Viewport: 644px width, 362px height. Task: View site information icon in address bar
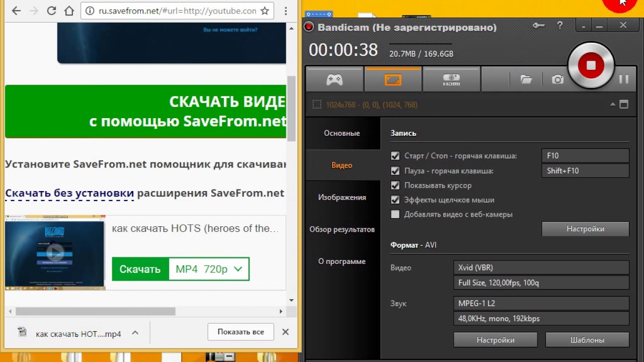[x=90, y=11]
